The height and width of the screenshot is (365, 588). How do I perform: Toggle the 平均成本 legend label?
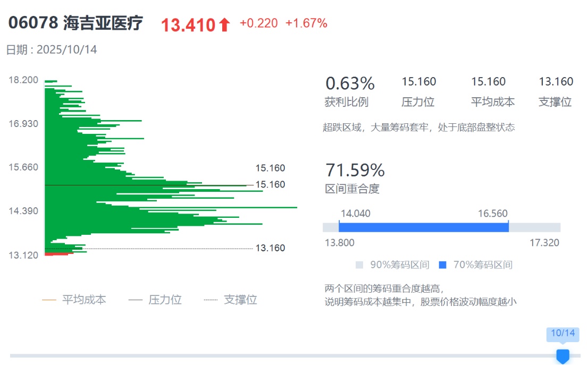tap(84, 300)
